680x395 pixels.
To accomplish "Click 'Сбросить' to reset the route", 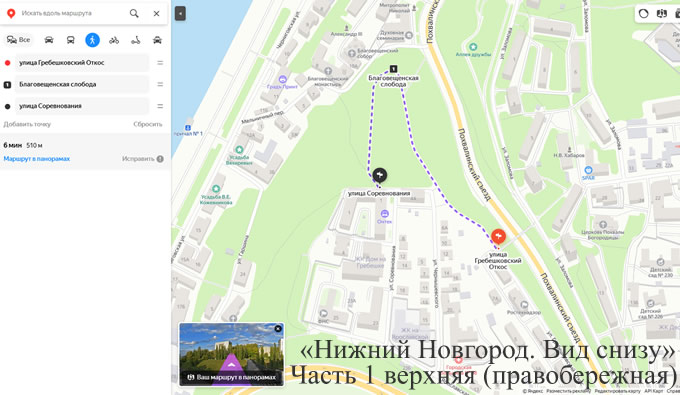I will point(147,124).
